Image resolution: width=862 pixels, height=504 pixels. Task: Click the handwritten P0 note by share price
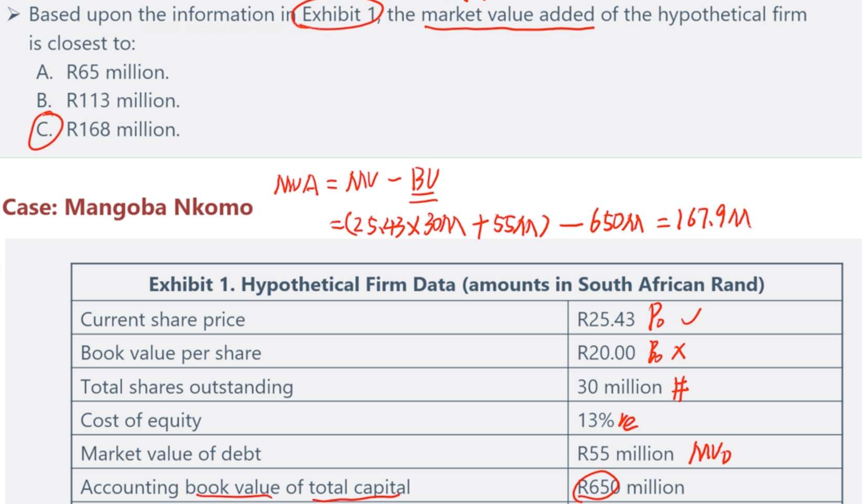(x=655, y=317)
